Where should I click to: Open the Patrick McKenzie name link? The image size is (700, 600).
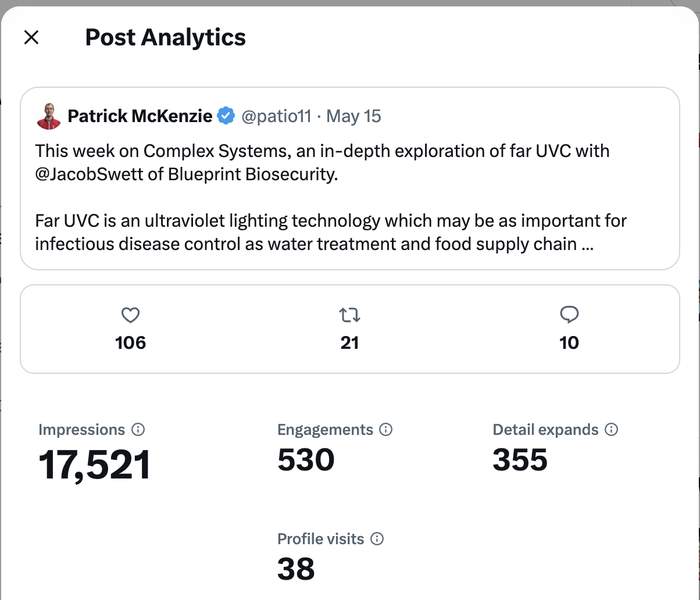pos(140,116)
